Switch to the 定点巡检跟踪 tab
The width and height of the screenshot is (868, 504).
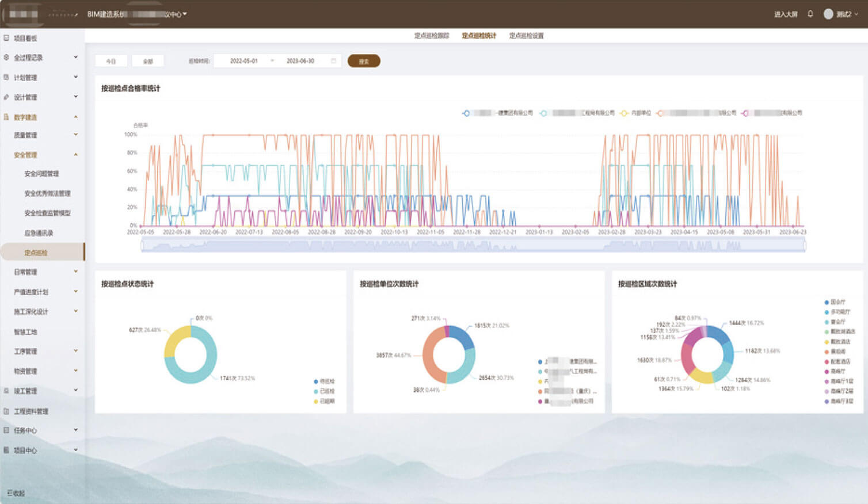coord(431,36)
